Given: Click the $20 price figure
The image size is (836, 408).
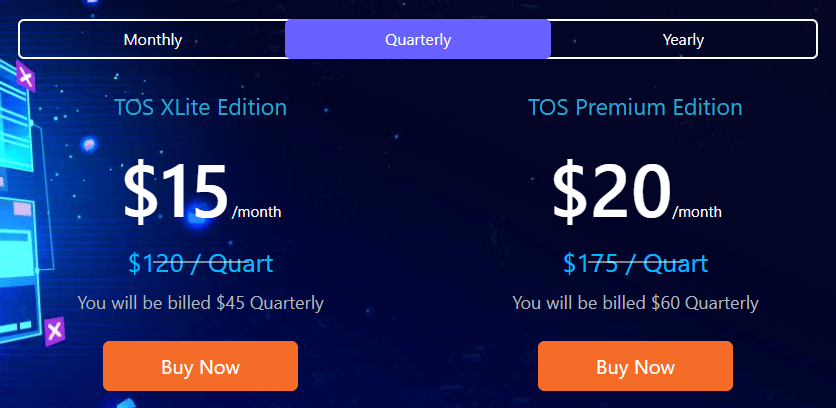Looking at the screenshot, I should tap(611, 191).
